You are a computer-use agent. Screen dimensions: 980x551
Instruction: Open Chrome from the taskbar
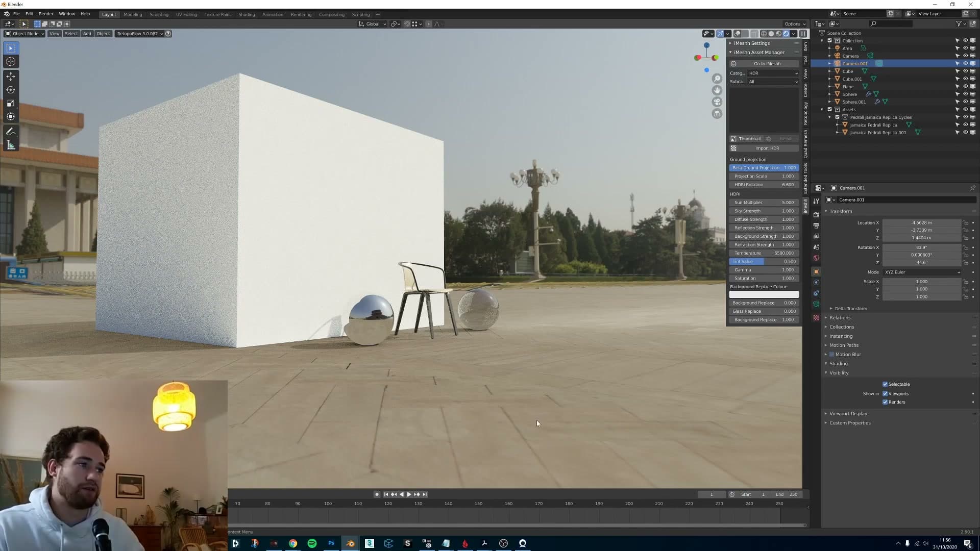[293, 543]
